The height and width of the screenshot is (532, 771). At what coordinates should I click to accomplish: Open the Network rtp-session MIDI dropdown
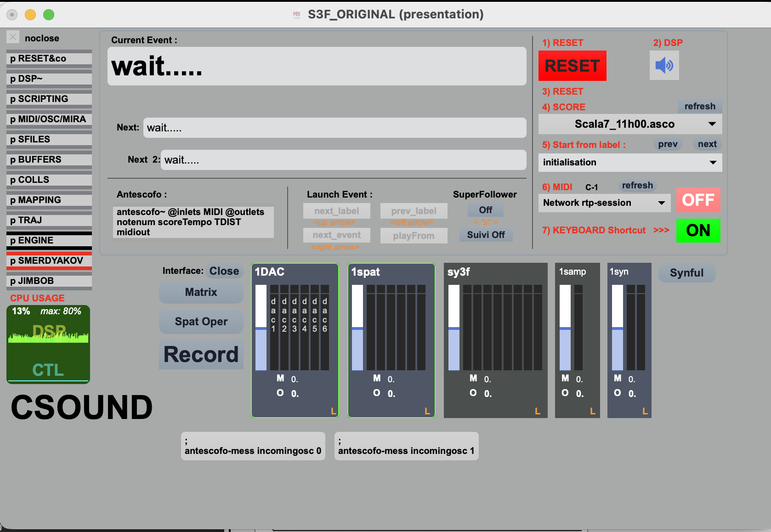604,203
